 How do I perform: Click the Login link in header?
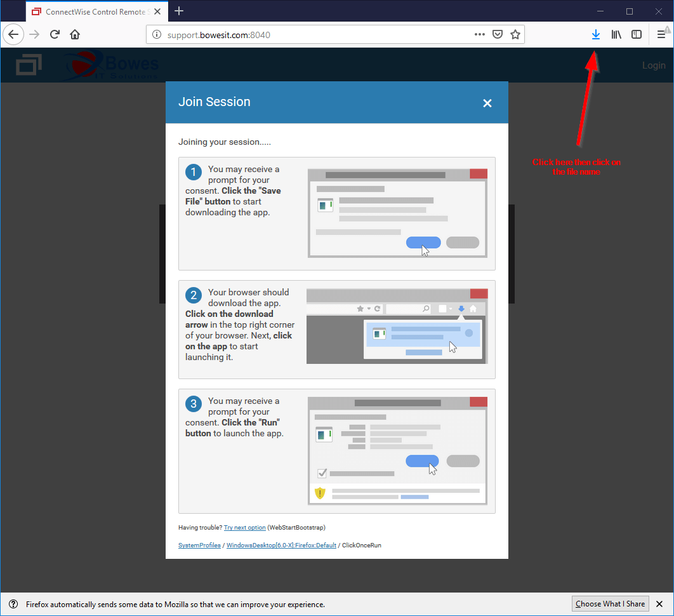653,65
